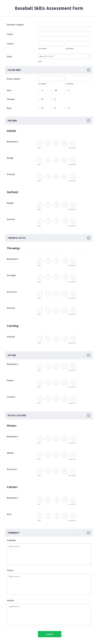Collapse the HITTING section arrow icon
Screen dimensions: 98x644
[89, 355]
